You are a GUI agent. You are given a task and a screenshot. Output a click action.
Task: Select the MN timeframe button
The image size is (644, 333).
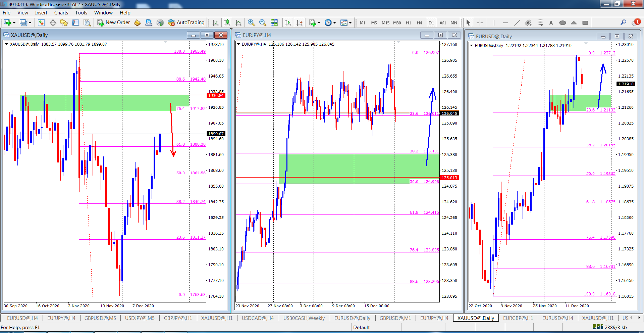click(454, 23)
